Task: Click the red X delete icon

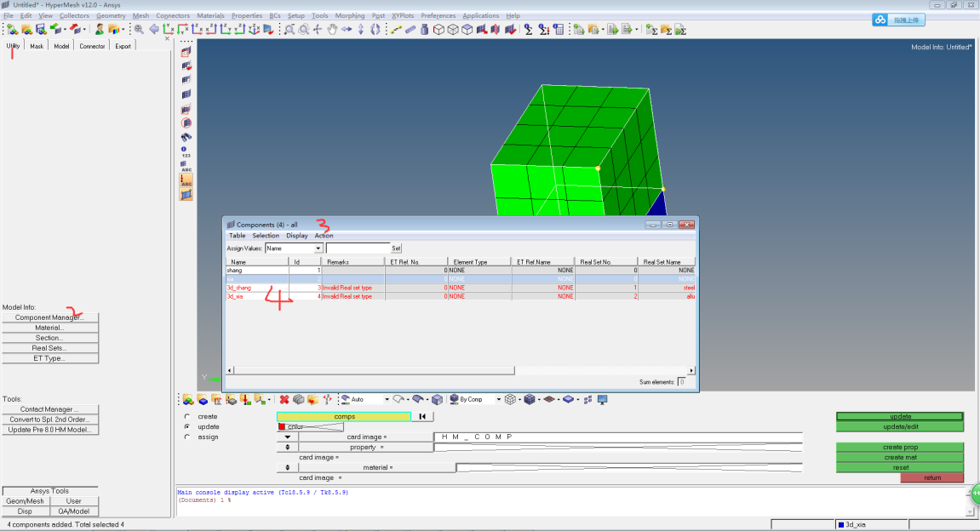Action: point(284,399)
